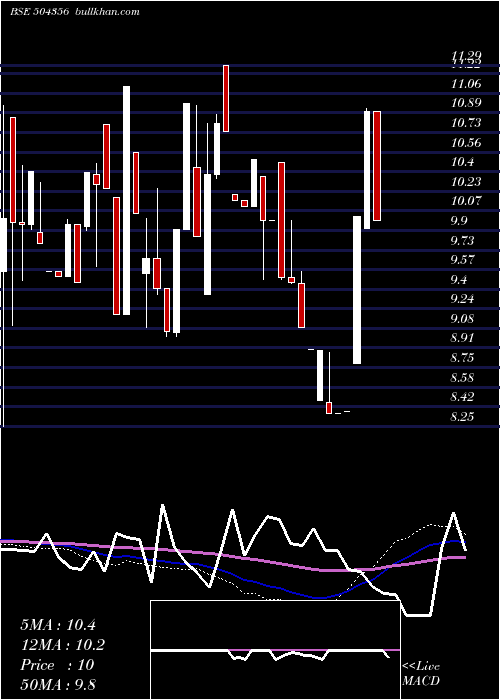Click the 8.91 price axis label
The height and width of the screenshot is (700, 500).
pos(462,338)
